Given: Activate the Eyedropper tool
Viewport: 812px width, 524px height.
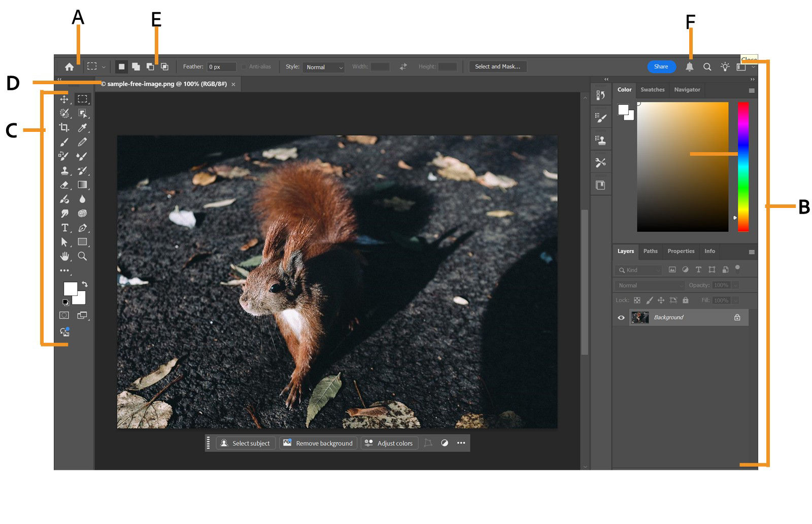Looking at the screenshot, I should 83,128.
